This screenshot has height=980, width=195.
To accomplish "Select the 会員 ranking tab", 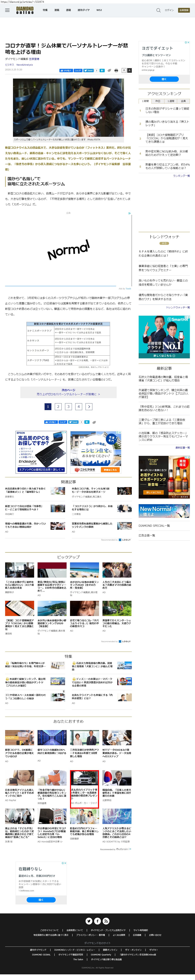I will coord(183,101).
